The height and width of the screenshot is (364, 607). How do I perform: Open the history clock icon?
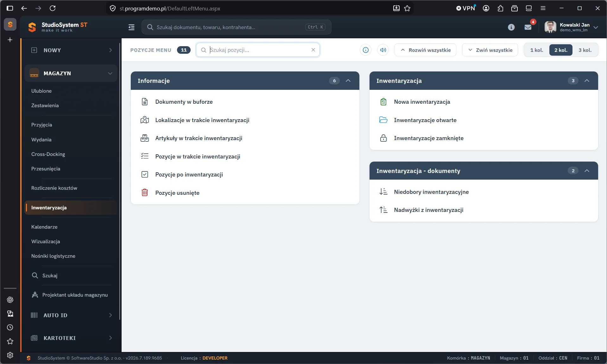click(x=10, y=327)
